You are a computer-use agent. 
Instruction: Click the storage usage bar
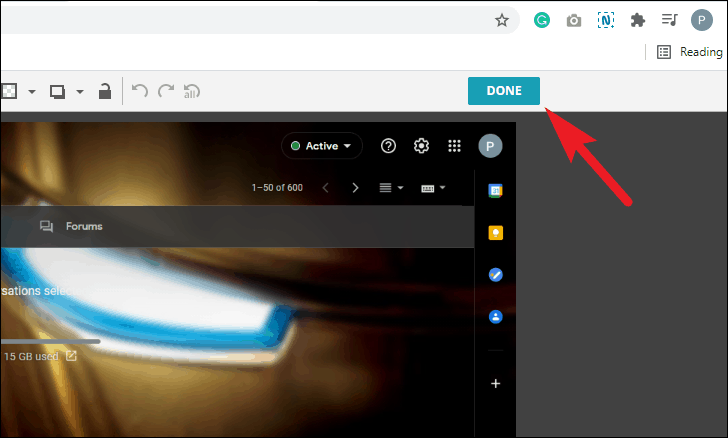pyautogui.click(x=50, y=341)
